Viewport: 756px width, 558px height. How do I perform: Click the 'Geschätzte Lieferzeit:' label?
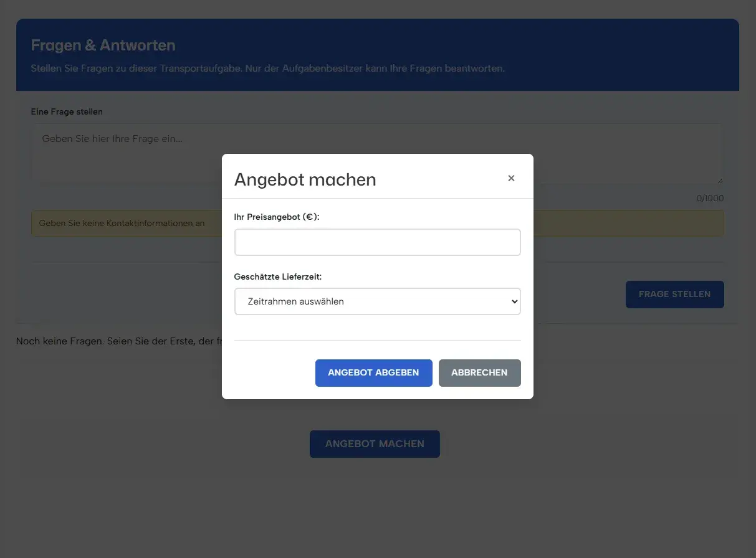pos(277,276)
